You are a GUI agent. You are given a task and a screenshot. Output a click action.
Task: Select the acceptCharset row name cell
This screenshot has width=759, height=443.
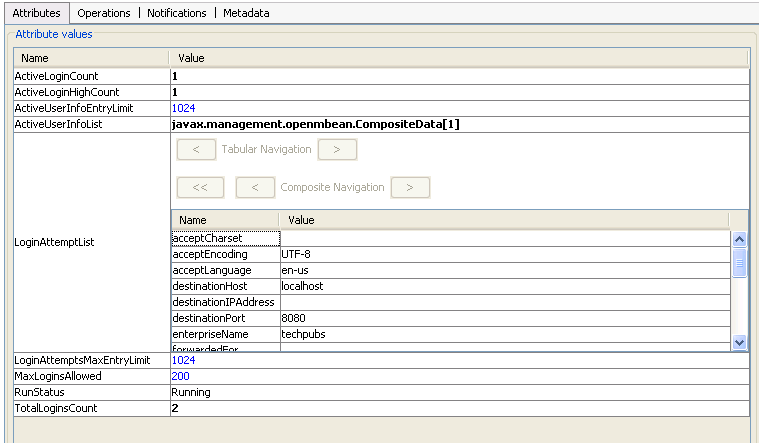pyautogui.click(x=225, y=238)
